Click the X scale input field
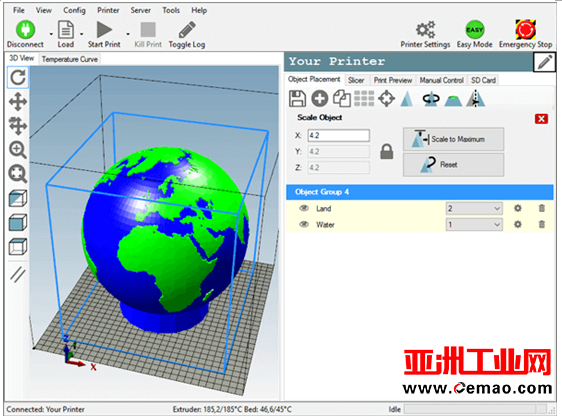This screenshot has width=562, height=419. [338, 135]
